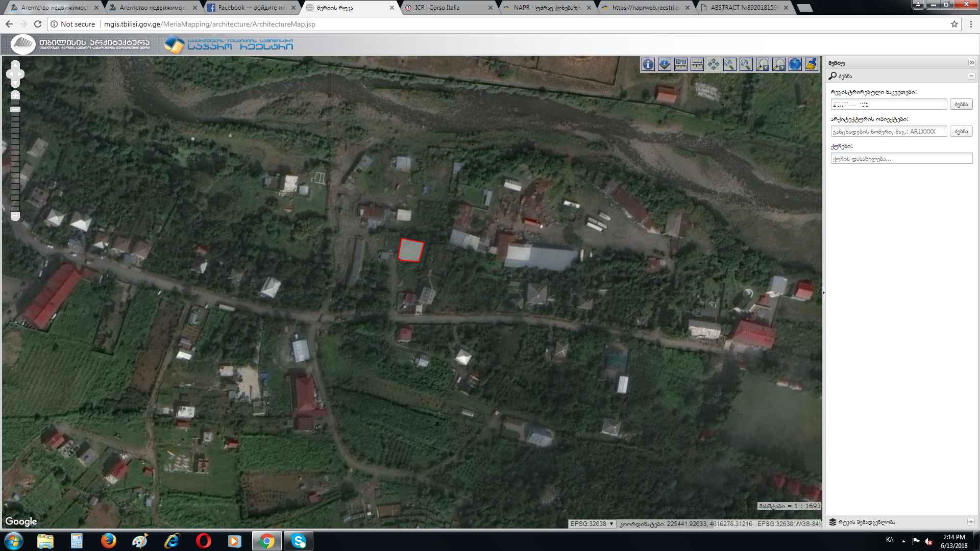Pan map up with arrow control
This screenshot has height=551, width=980.
coord(15,65)
